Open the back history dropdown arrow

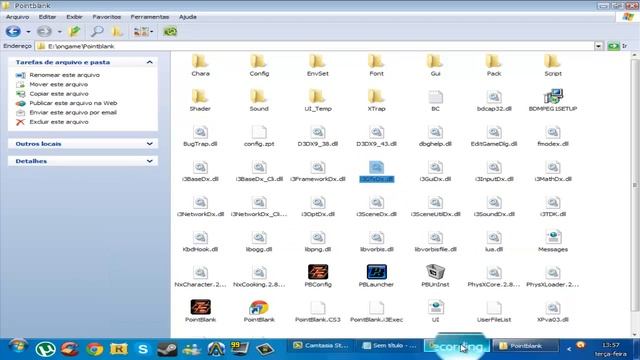pos(28,32)
